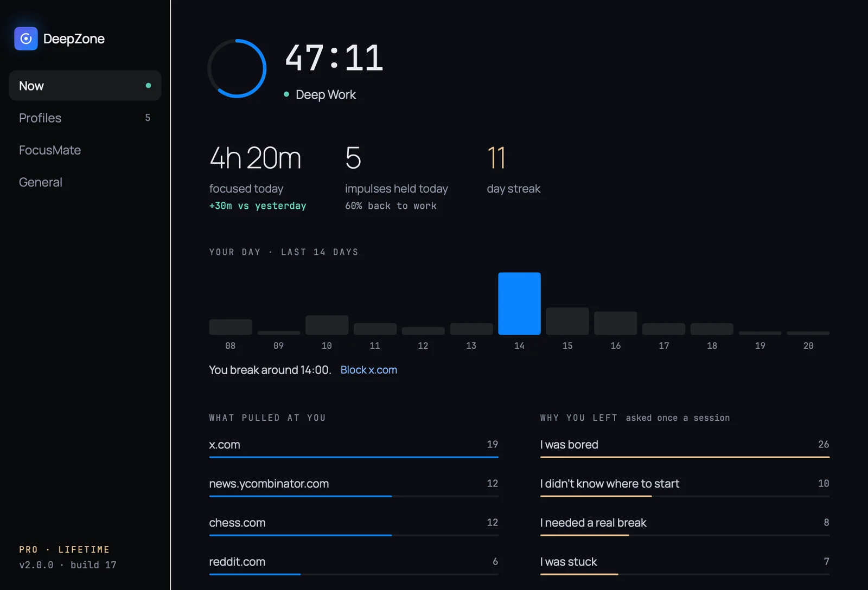Screen dimensions: 868x590
Task: Click the 4h 20m focused today stat
Action: (x=258, y=178)
